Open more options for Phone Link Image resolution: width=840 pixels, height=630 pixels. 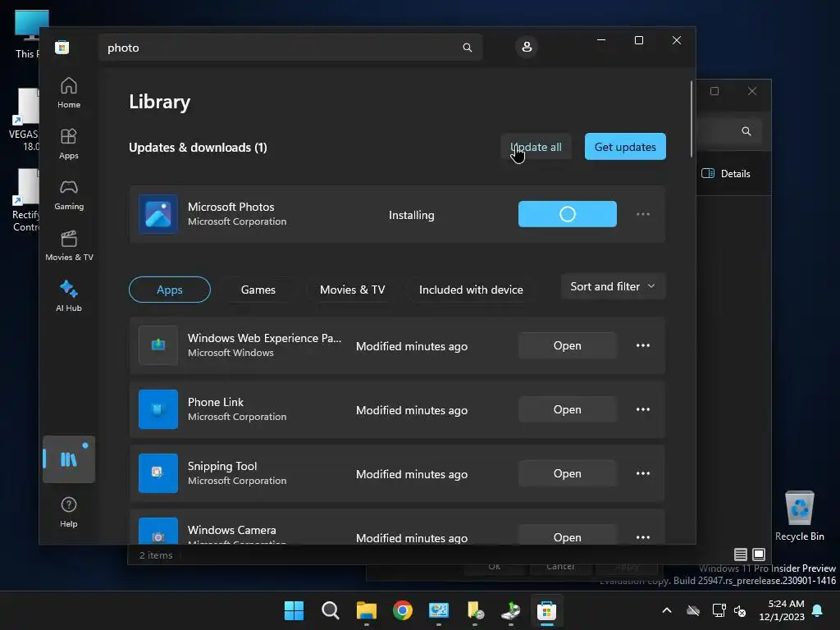[643, 409]
